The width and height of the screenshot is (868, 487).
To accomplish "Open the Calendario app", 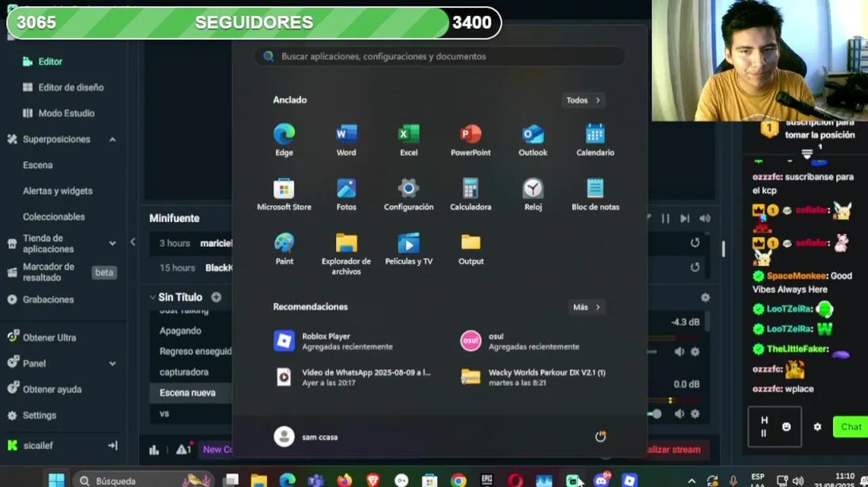I will 595,140.
